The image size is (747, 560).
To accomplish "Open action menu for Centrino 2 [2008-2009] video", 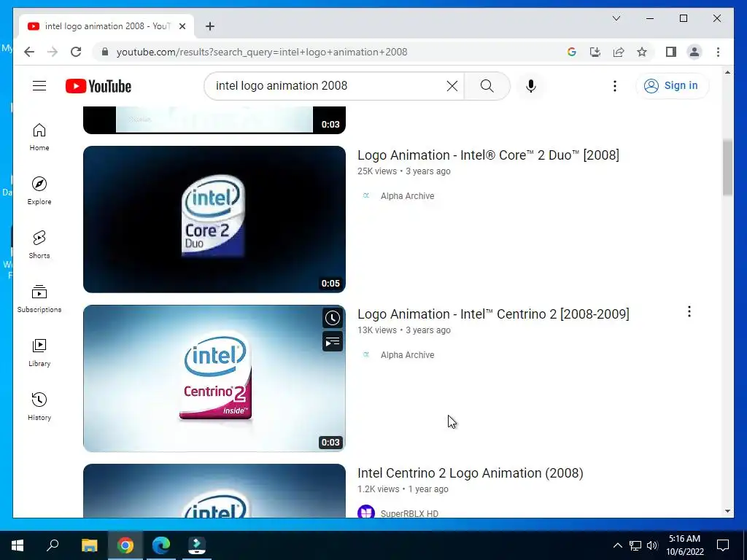I will pyautogui.click(x=689, y=311).
